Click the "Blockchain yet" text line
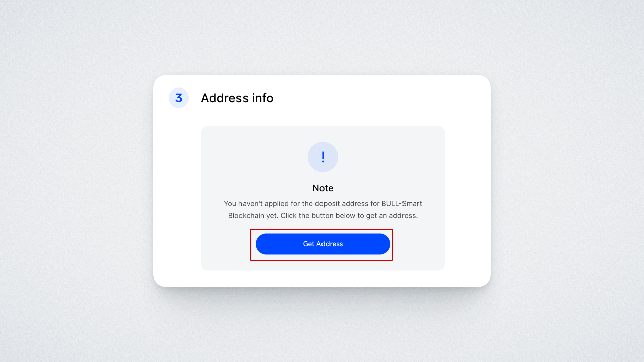 (323, 216)
